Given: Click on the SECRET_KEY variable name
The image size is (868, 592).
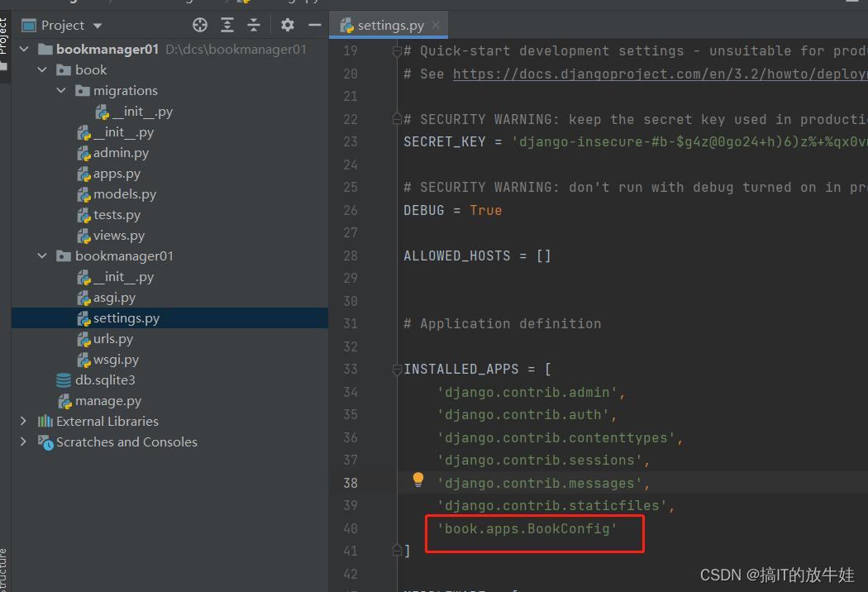Looking at the screenshot, I should (x=445, y=141).
